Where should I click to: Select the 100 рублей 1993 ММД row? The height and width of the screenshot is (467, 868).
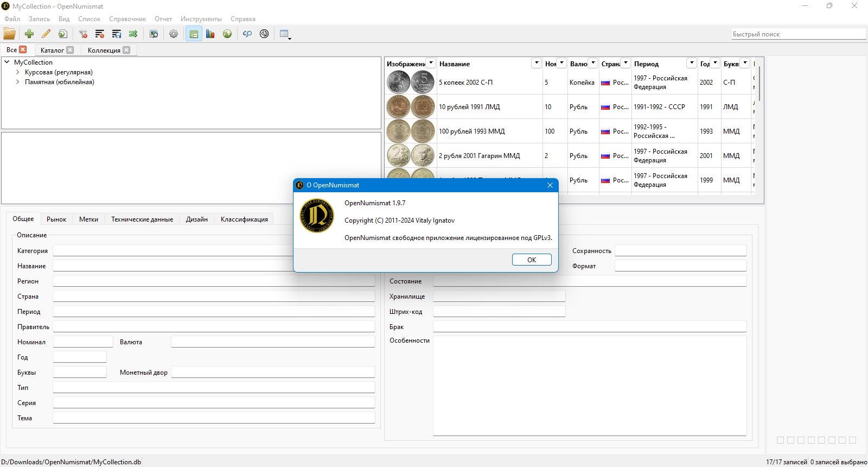(569, 131)
